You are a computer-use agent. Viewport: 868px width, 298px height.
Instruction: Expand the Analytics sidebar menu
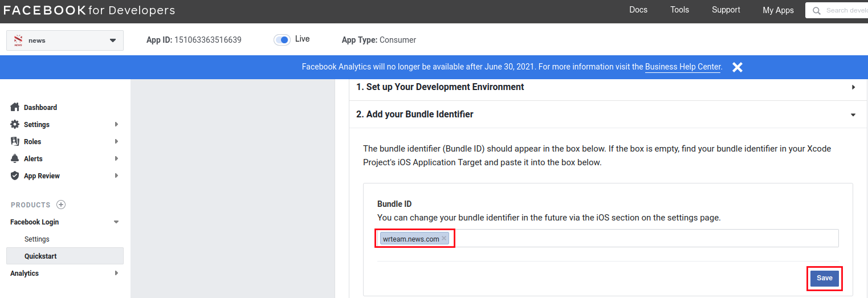(116, 273)
